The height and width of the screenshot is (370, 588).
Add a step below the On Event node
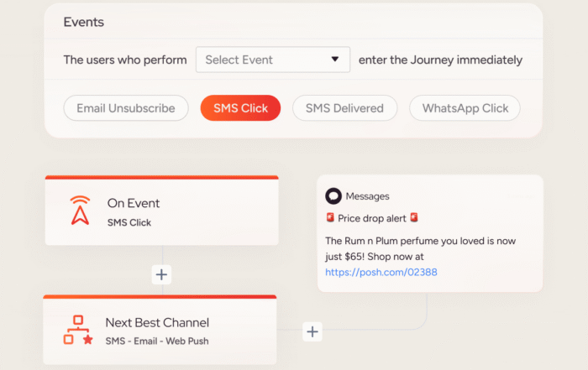[161, 274]
